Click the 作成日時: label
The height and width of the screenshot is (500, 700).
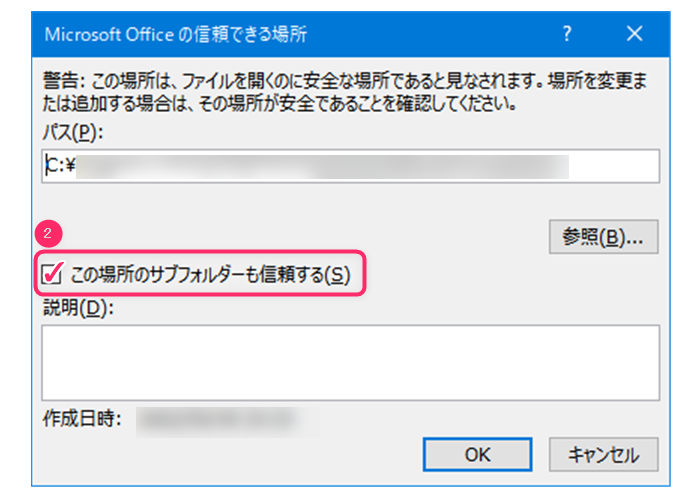(x=82, y=418)
